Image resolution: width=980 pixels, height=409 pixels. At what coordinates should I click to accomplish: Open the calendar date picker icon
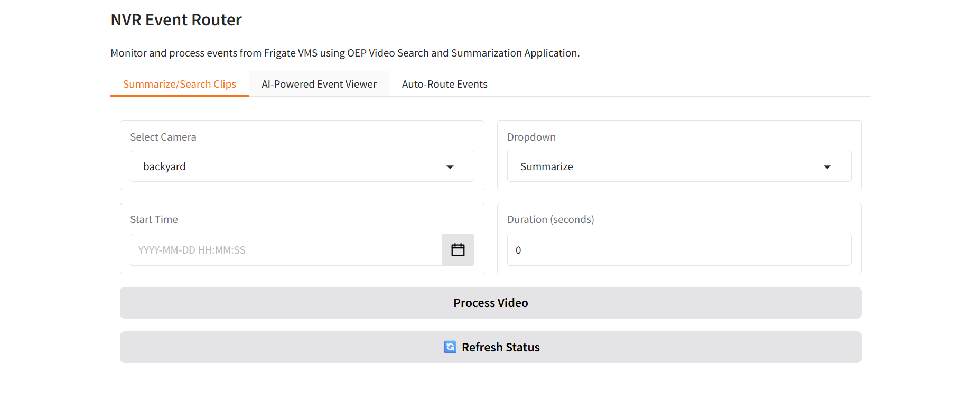click(458, 250)
